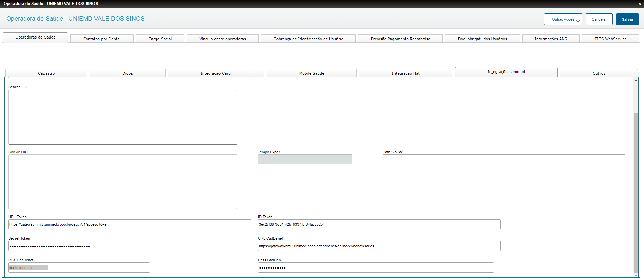Open the Contatos por Depto. tab
This screenshot has width=644, height=280.
click(x=102, y=39)
